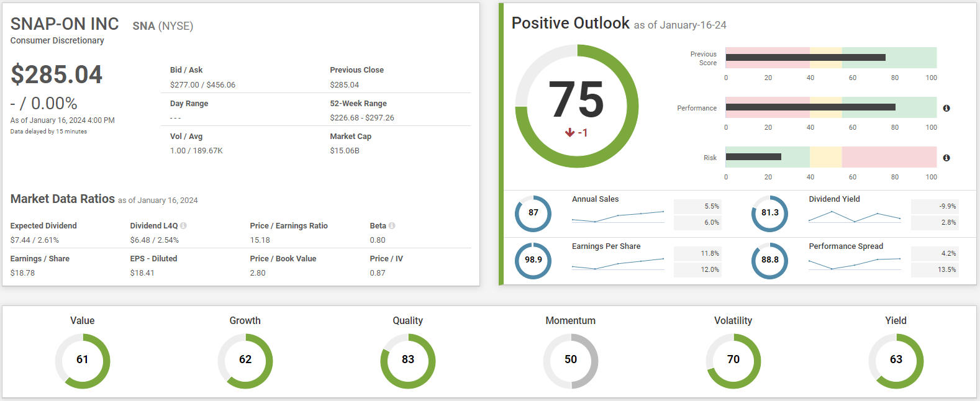This screenshot has height=401, width=980.
Task: Click the Earnings Per Share 12.0% value
Action: coord(710,269)
